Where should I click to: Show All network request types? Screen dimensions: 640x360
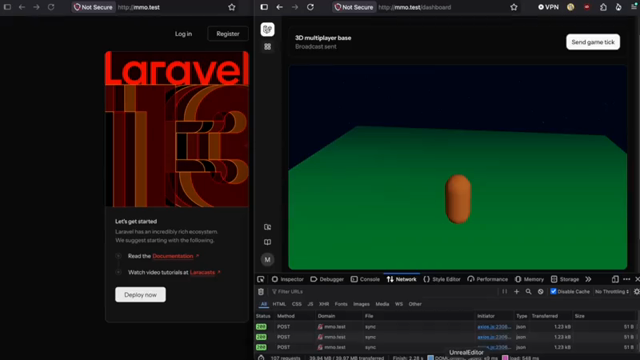pos(264,304)
